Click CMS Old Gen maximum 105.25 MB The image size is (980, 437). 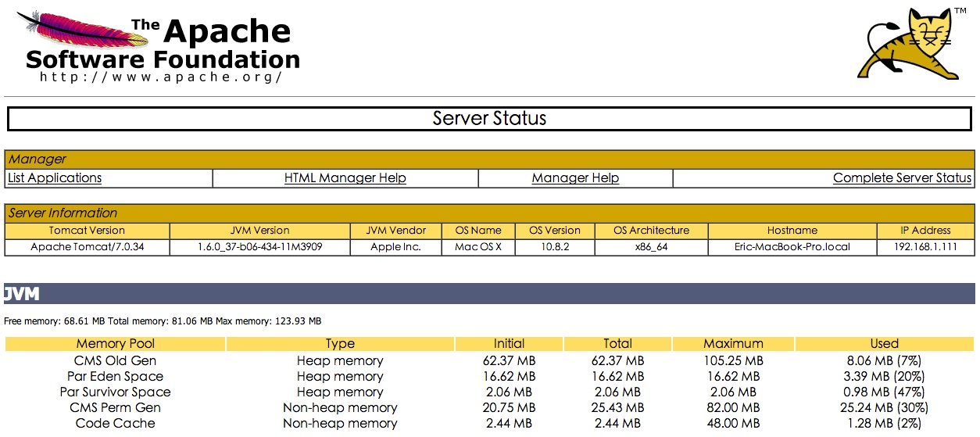(x=733, y=361)
